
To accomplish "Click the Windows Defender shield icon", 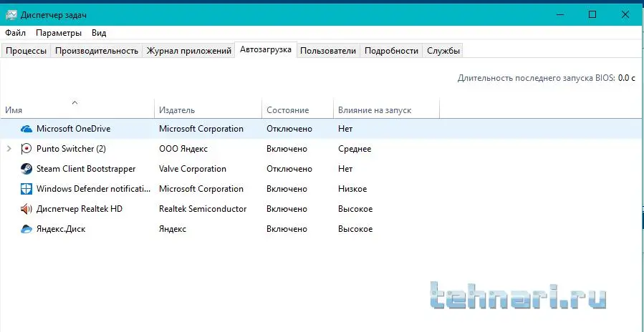I will (27, 189).
